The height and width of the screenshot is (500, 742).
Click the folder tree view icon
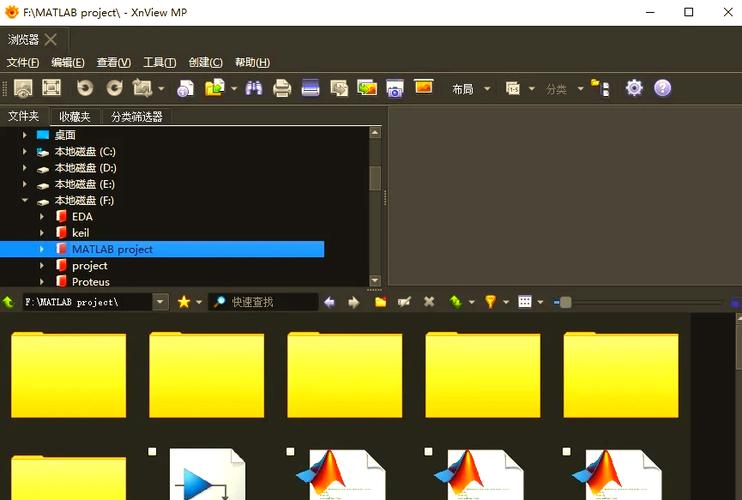600,88
